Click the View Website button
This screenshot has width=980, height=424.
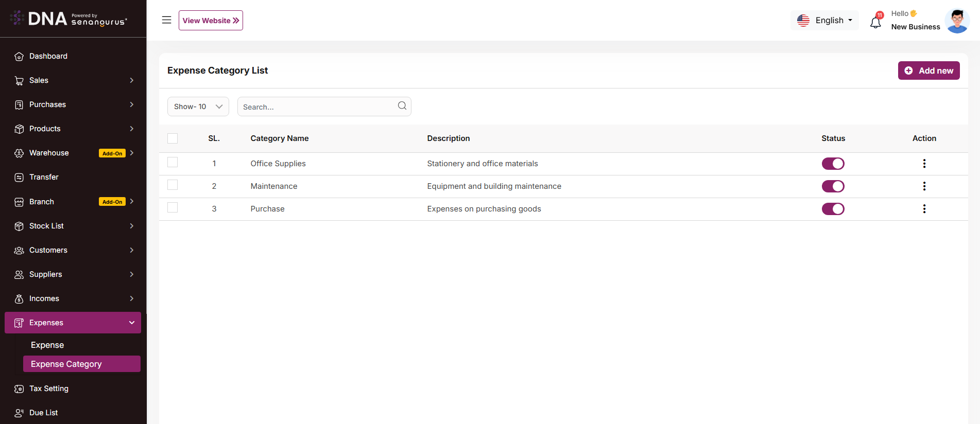pos(211,21)
